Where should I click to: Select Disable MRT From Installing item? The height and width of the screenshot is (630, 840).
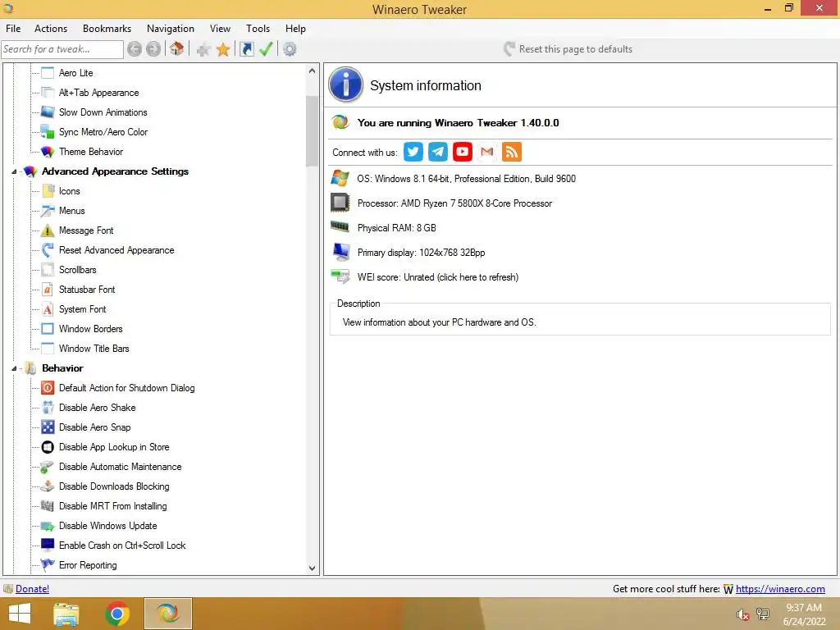tap(112, 505)
